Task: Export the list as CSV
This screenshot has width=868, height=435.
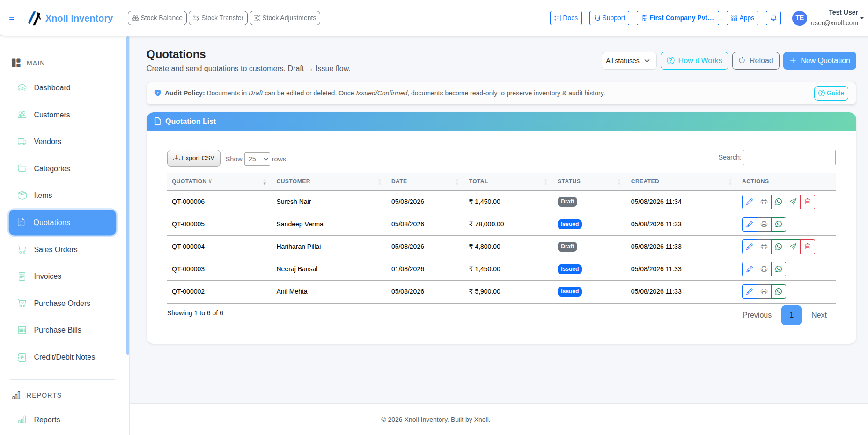Action: 194,158
